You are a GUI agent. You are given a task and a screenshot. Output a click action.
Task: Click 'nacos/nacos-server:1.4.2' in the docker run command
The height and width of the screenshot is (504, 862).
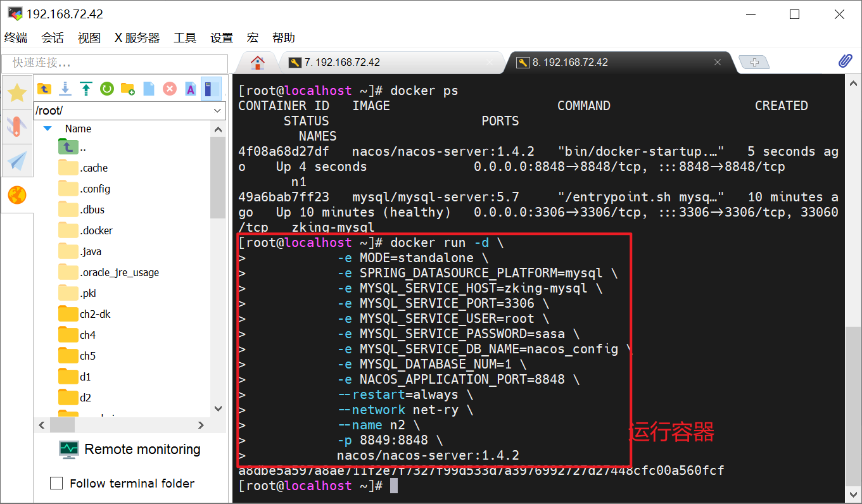click(428, 455)
